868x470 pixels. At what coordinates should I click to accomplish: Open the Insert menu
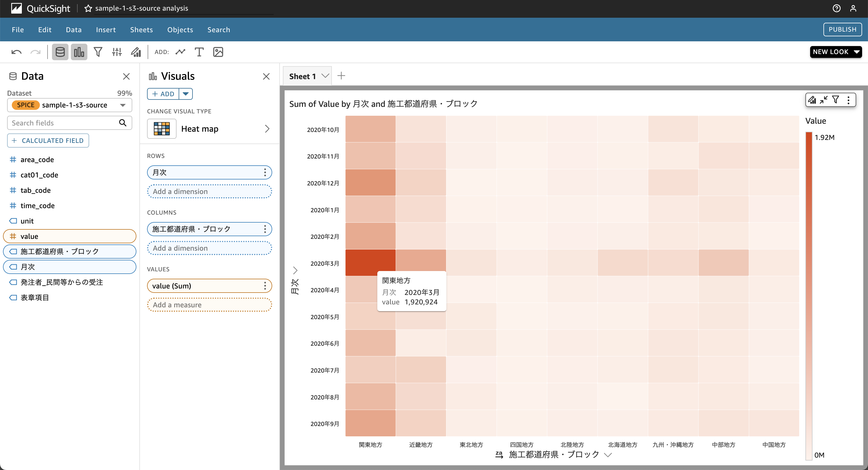pos(106,30)
